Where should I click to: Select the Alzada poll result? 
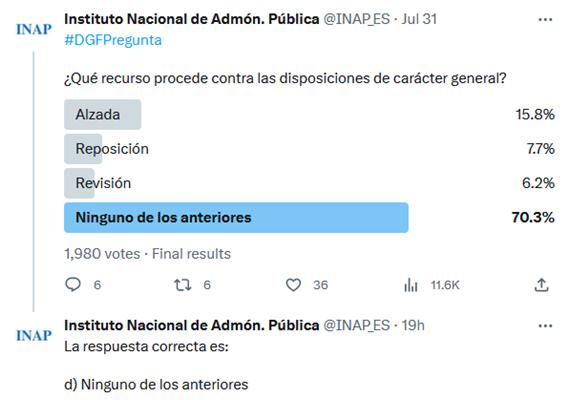tap(309, 115)
